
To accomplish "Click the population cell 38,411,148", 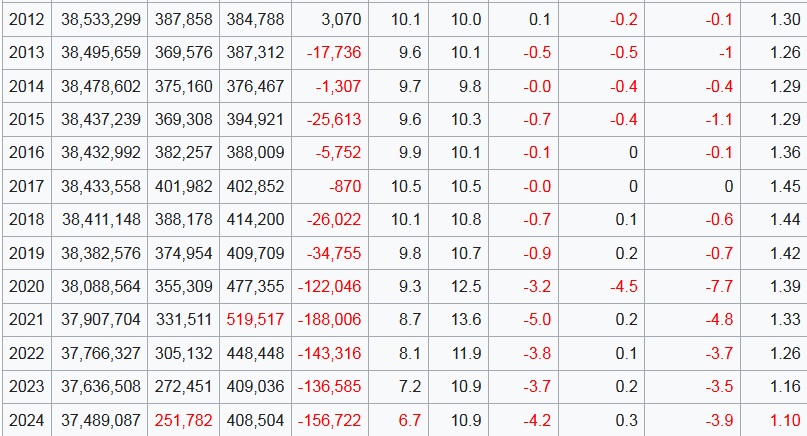I will [100, 219].
